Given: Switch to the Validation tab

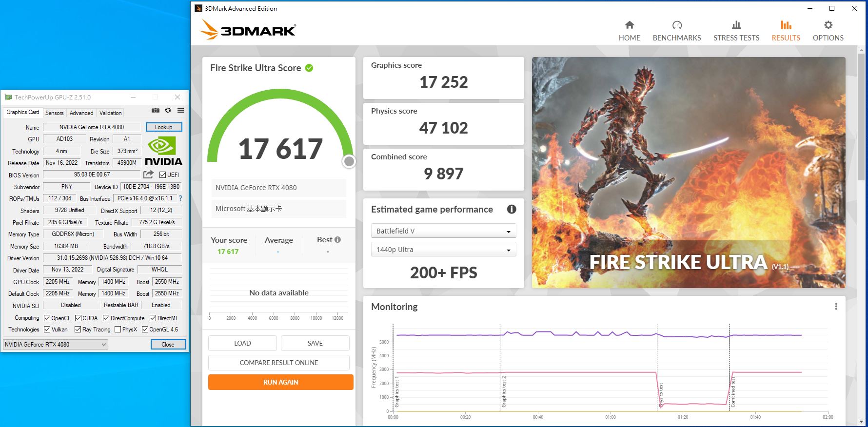Looking at the screenshot, I should pos(111,113).
